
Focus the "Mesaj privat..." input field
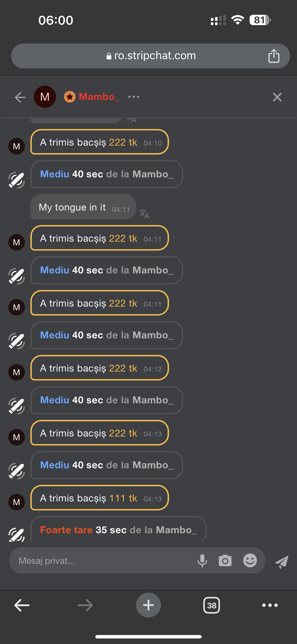coord(100,561)
